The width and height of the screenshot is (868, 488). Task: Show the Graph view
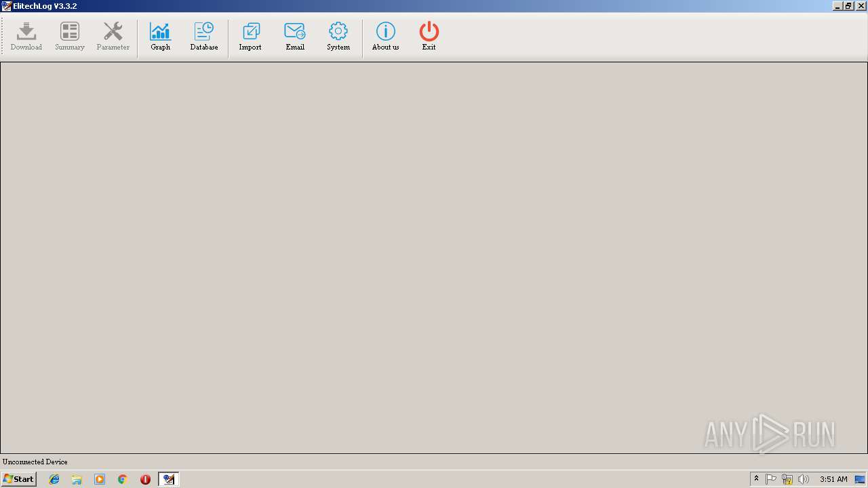(x=161, y=37)
